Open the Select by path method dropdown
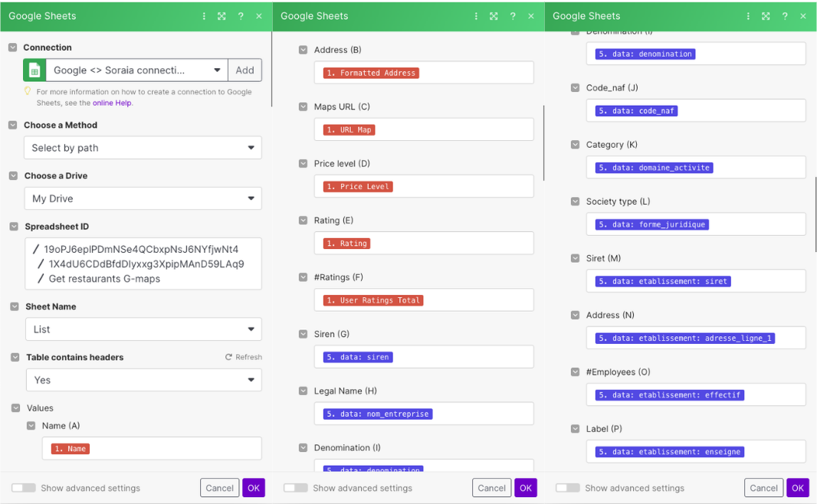Screen dimensions: 817x504 [143, 148]
